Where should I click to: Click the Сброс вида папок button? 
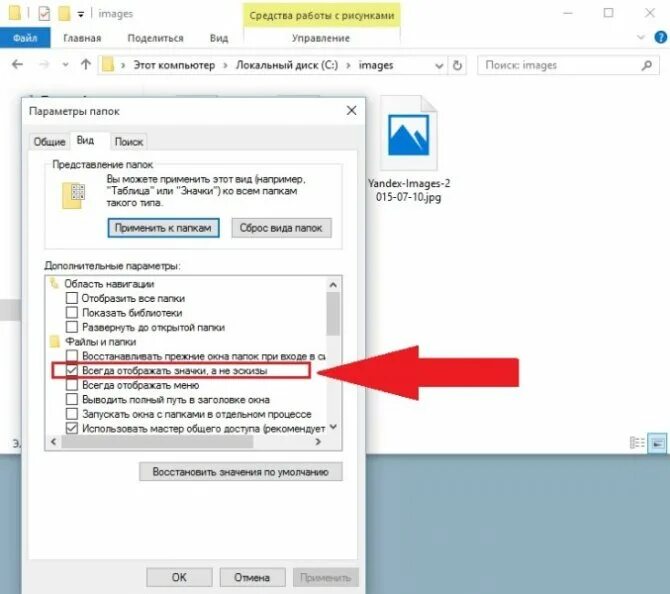[x=281, y=228]
